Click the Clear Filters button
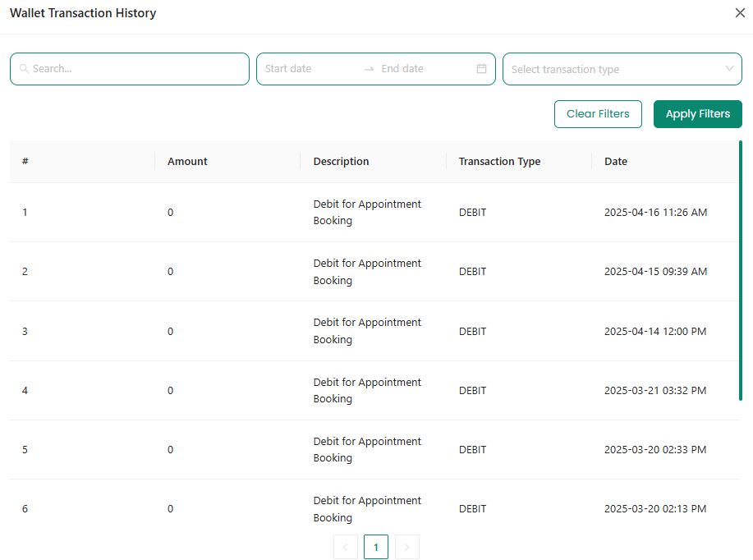The height and width of the screenshot is (560, 753). [x=598, y=114]
